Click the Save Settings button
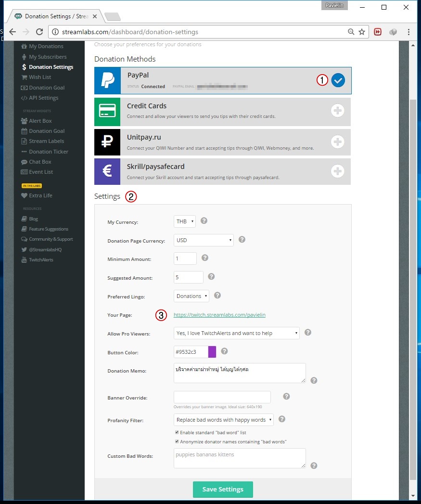The image size is (421, 504). coord(223,489)
